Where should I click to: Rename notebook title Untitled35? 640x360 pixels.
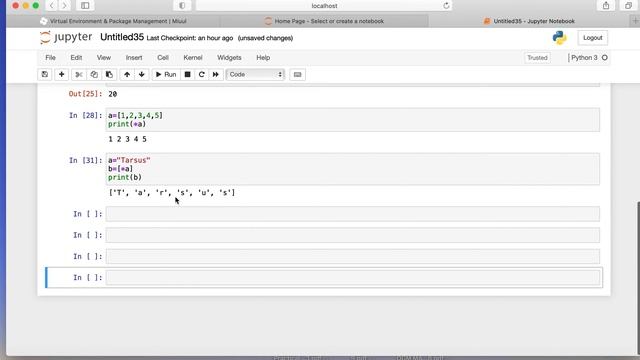click(122, 37)
